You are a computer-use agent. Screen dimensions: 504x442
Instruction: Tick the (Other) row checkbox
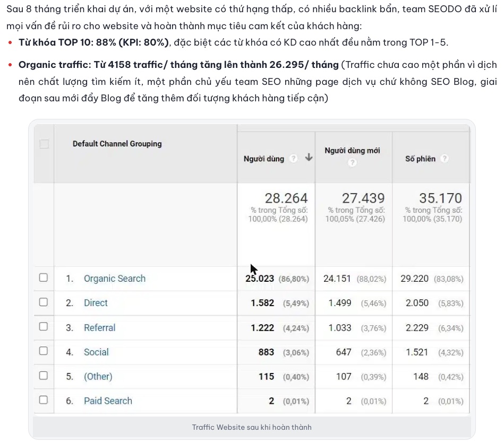44,376
